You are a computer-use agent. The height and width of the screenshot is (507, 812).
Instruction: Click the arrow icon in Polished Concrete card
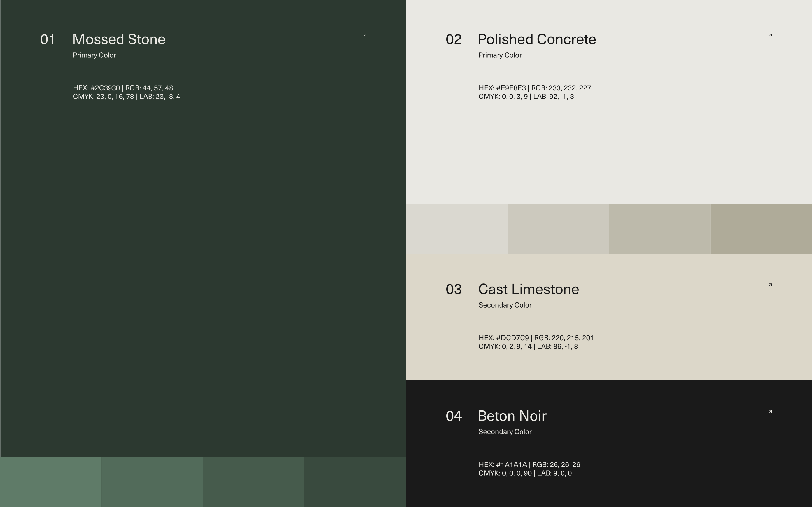pyautogui.click(x=770, y=35)
